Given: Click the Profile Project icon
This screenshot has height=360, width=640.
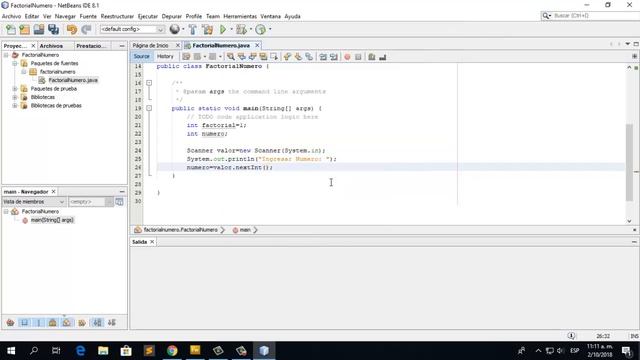Looking at the screenshot, I should coord(260,29).
